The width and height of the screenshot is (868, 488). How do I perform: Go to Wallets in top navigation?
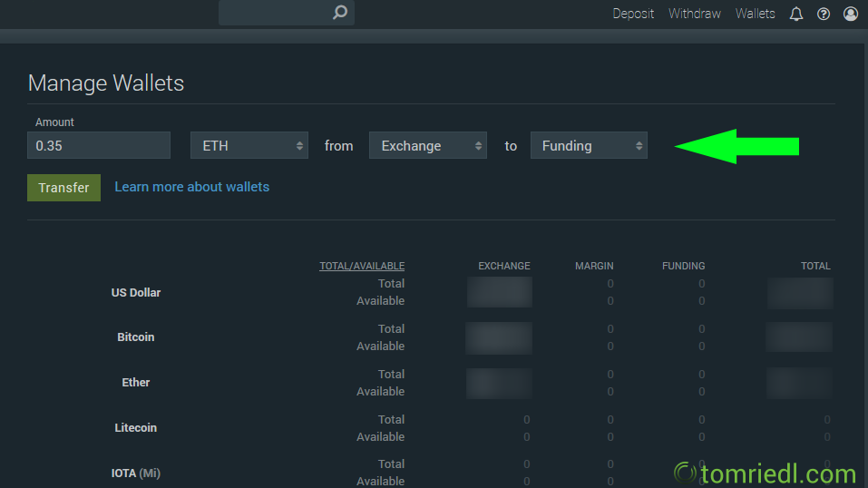pyautogui.click(x=755, y=14)
